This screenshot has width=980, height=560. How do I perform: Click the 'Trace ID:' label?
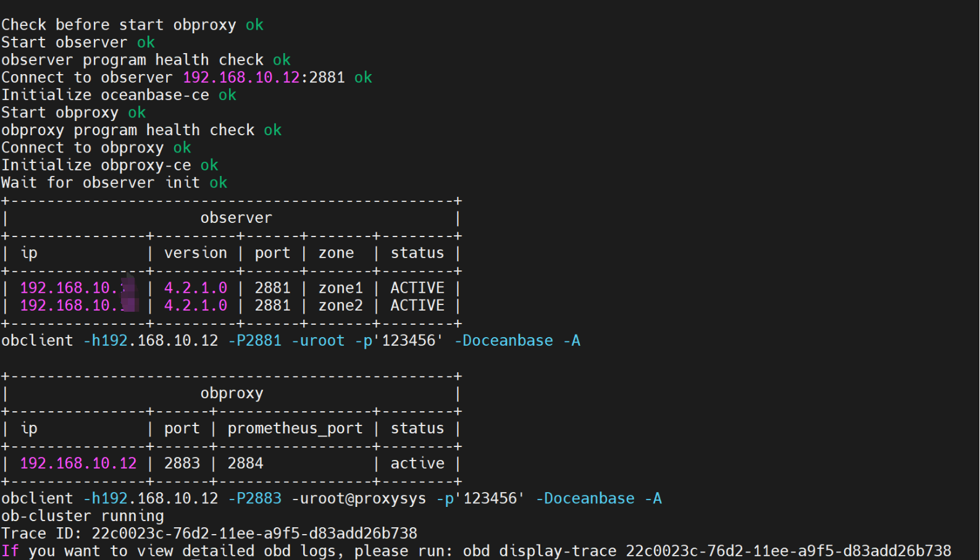tap(42, 533)
